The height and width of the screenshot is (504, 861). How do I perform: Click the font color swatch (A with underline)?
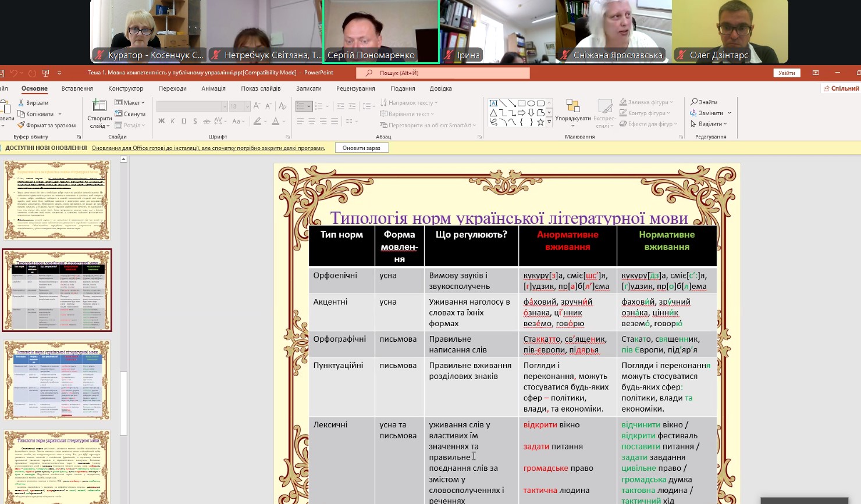pyautogui.click(x=275, y=121)
